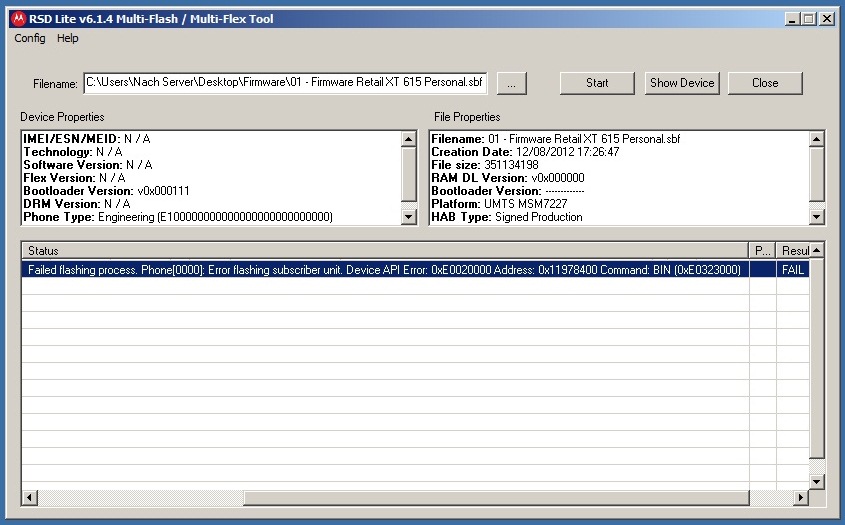This screenshot has width=845, height=525.
Task: Click the Filename path input field
Action: [285, 82]
